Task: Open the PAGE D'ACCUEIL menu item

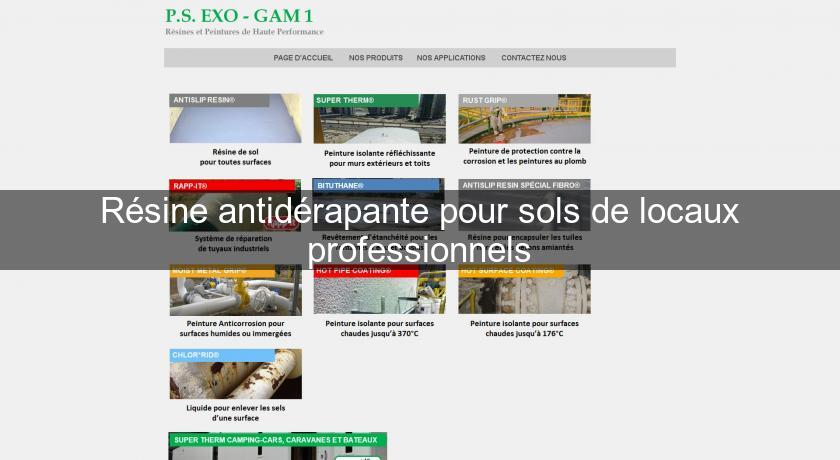Action: click(x=303, y=58)
